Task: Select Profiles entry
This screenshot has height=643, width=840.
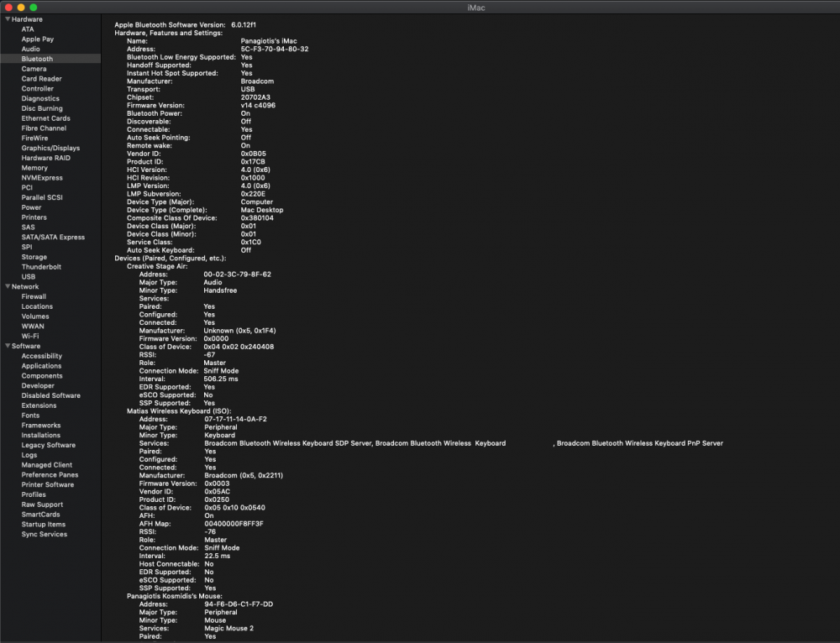Action: [34, 494]
